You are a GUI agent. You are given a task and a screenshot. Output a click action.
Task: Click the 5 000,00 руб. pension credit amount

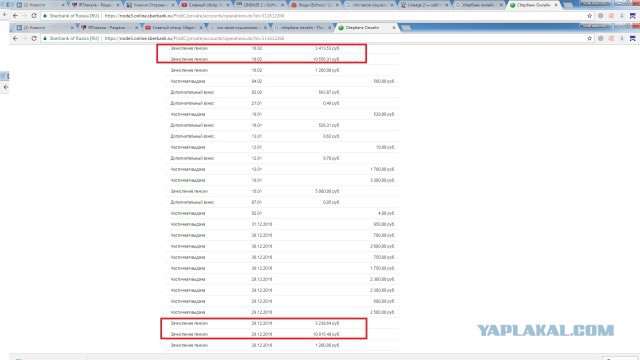click(327, 191)
